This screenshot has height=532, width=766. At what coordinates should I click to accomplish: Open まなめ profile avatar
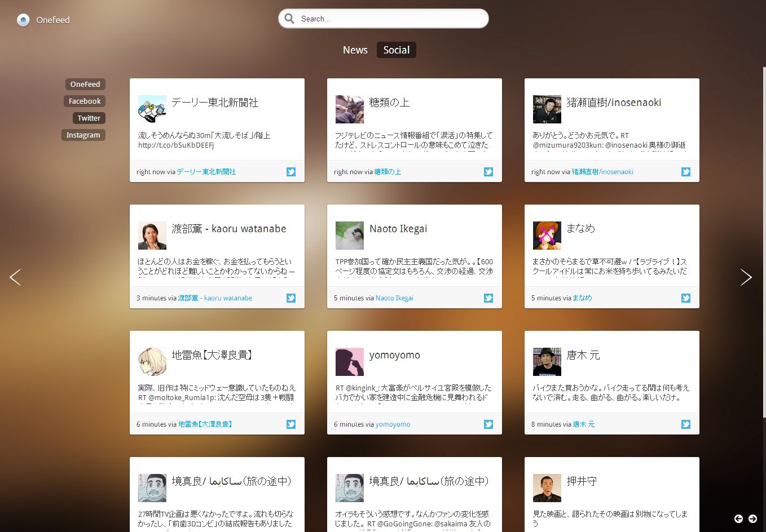pyautogui.click(x=547, y=236)
